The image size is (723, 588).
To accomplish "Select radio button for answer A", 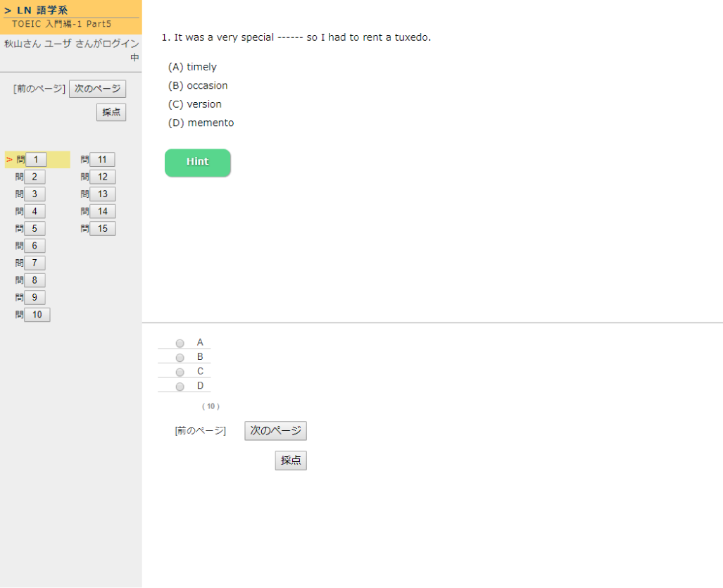I will click(x=180, y=343).
